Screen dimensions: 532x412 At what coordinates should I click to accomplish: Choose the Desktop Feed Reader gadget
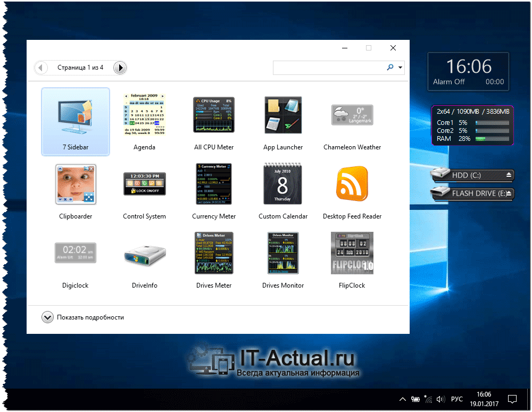[352, 184]
